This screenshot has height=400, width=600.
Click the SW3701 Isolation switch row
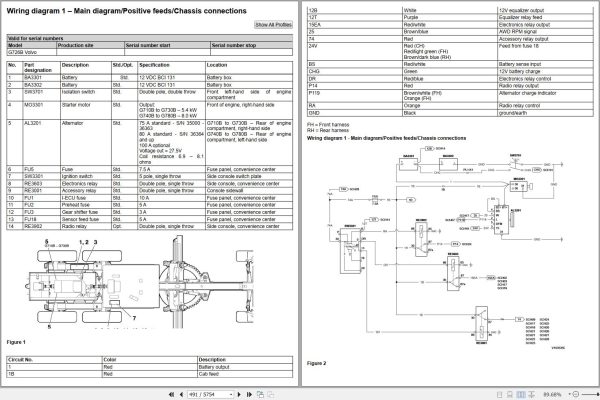(150, 95)
